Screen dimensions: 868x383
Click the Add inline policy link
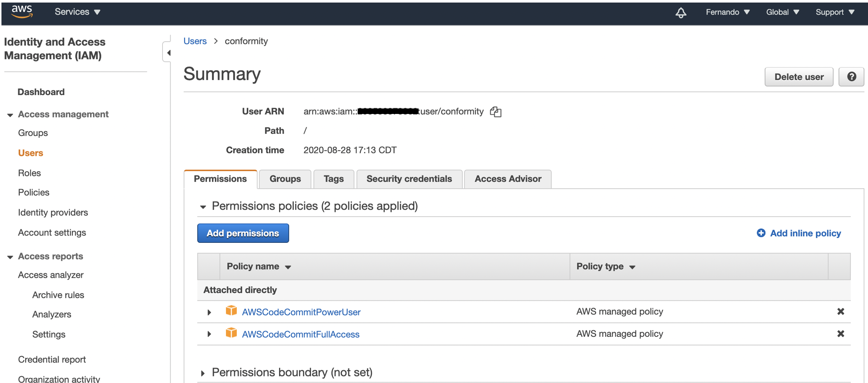805,233
